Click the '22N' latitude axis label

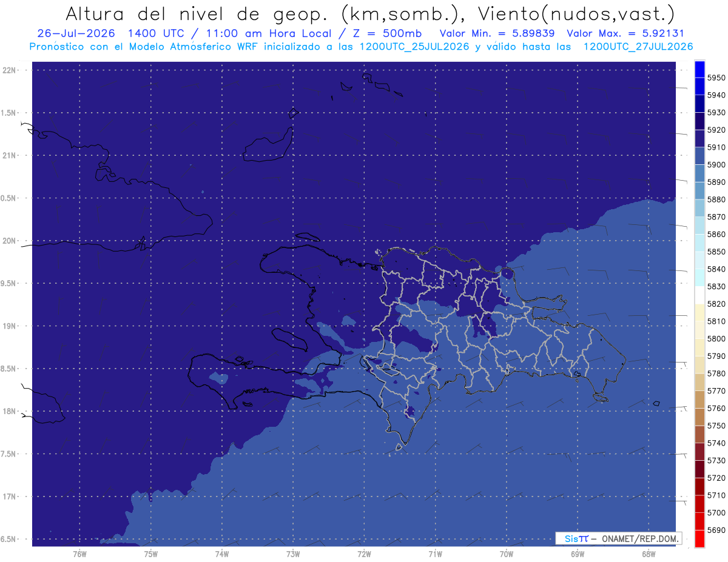(x=10, y=70)
